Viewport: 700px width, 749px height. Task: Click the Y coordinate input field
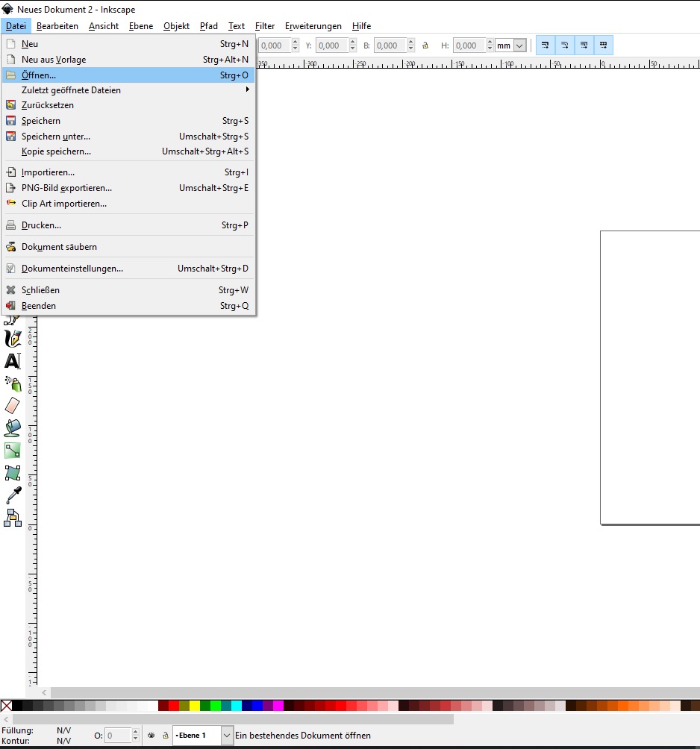pos(333,46)
